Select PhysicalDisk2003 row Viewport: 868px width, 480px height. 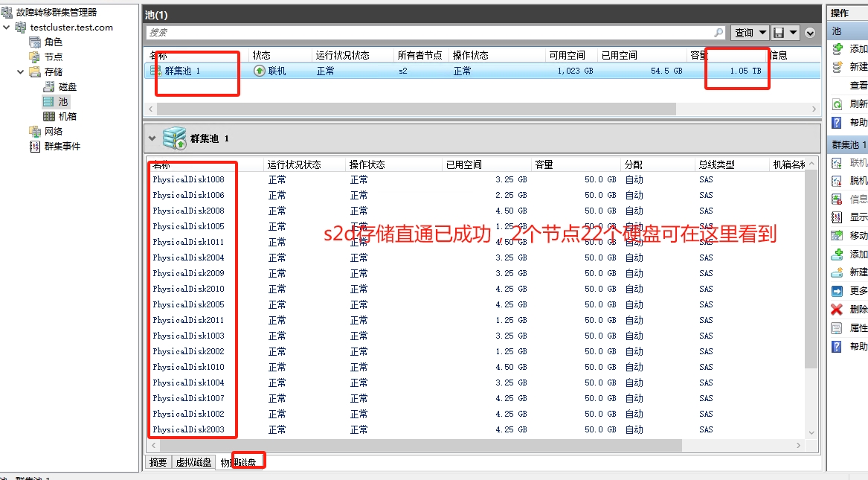click(476, 429)
